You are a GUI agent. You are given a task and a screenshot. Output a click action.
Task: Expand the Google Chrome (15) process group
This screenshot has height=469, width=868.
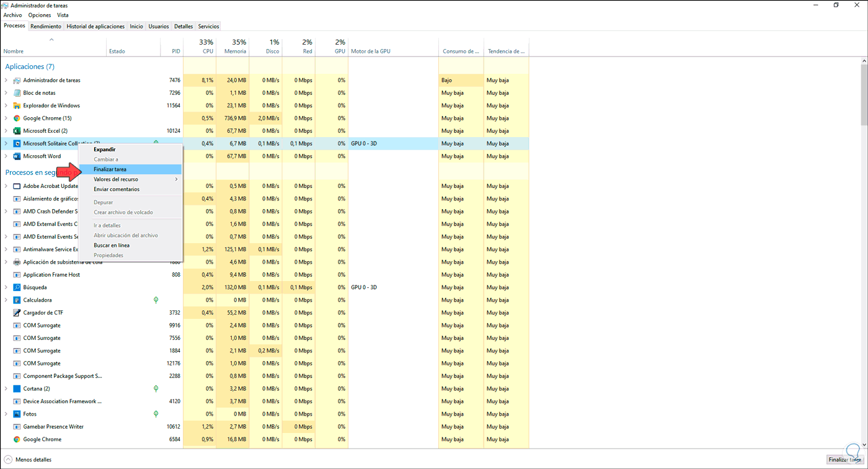click(6, 118)
